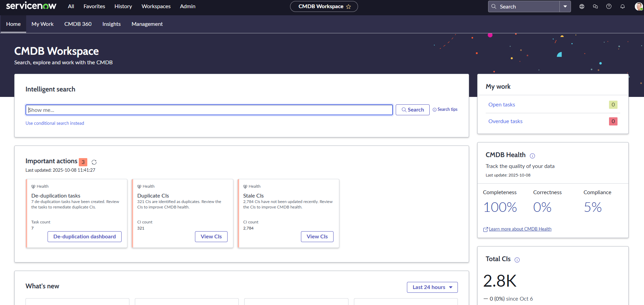Screen dimensions: 644x305
Task: Click the magnifier icon in the global search box
Action: tap(494, 6)
